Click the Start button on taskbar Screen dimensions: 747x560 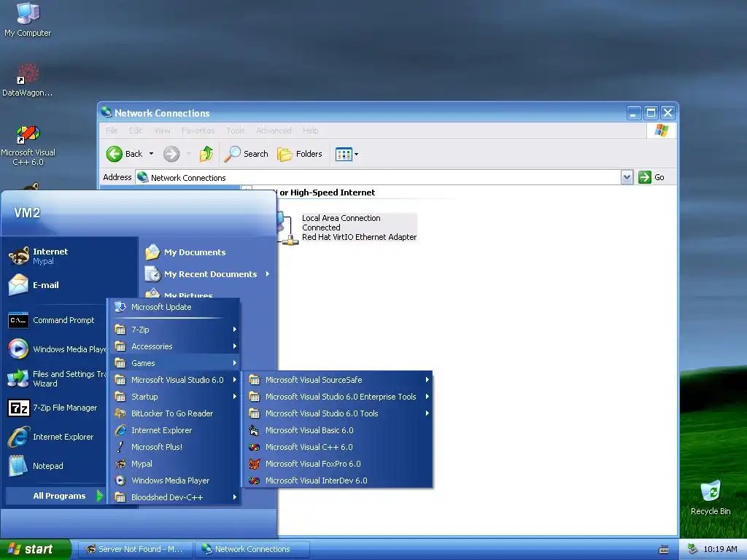click(x=35, y=549)
